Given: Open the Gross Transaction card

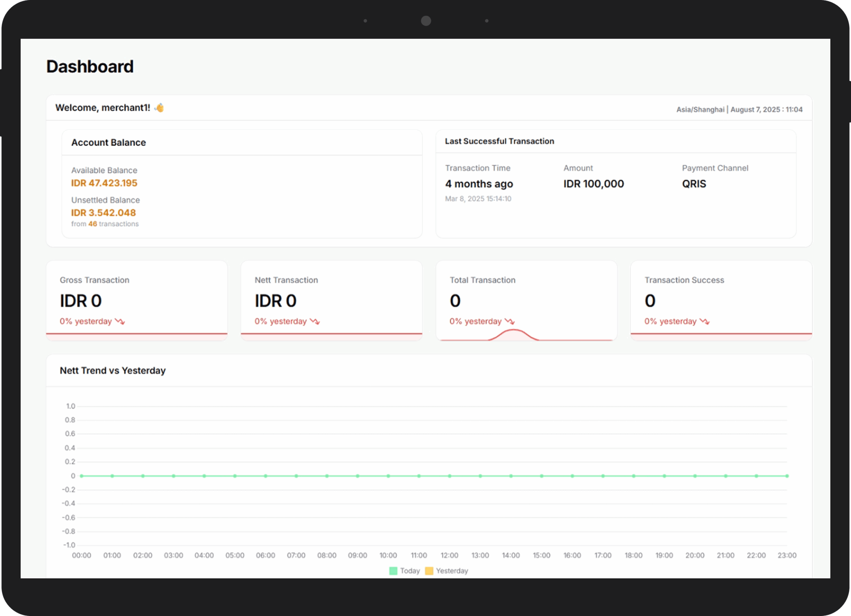Looking at the screenshot, I should [137, 300].
